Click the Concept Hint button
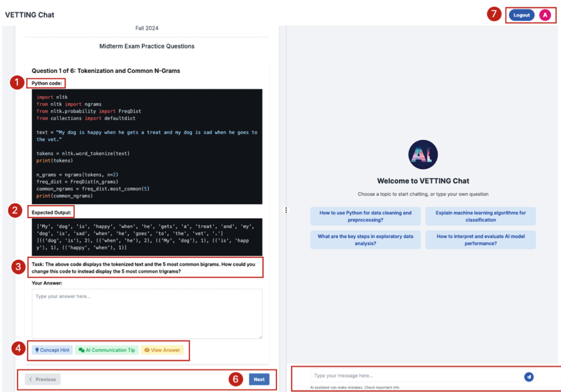Image resolution: width=561 pixels, height=392 pixels. (x=52, y=350)
